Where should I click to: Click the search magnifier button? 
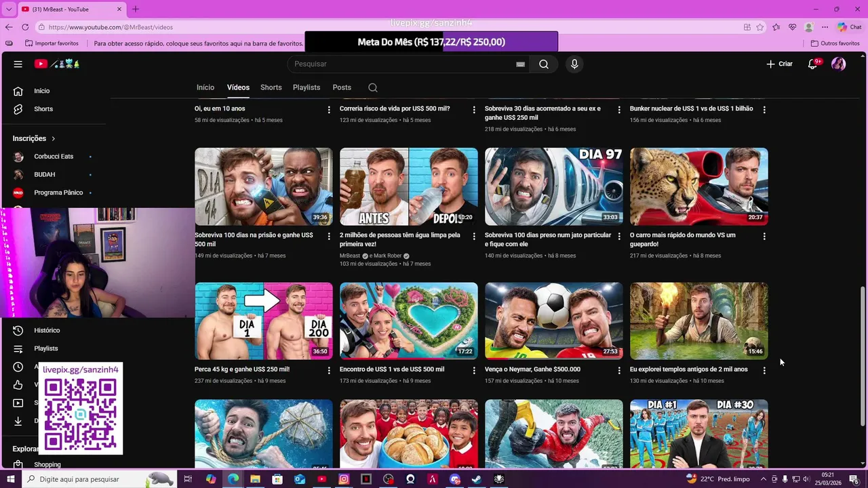(544, 64)
